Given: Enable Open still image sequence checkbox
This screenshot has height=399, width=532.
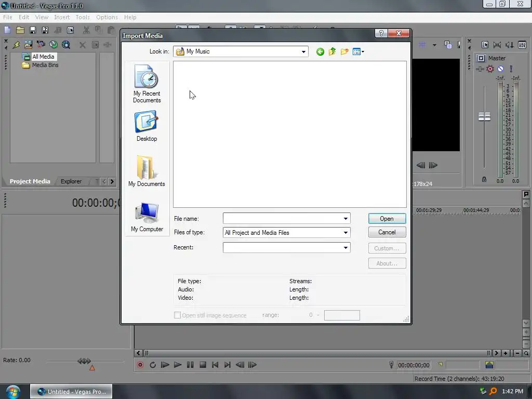Looking at the screenshot, I should point(177,315).
